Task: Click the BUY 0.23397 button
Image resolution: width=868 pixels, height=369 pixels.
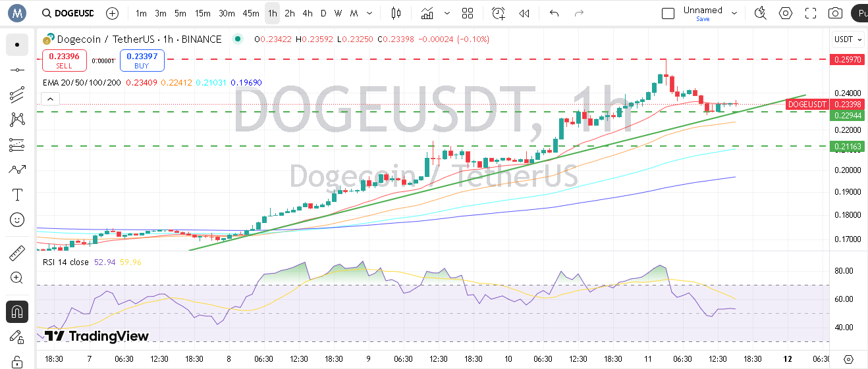Action: (142, 61)
